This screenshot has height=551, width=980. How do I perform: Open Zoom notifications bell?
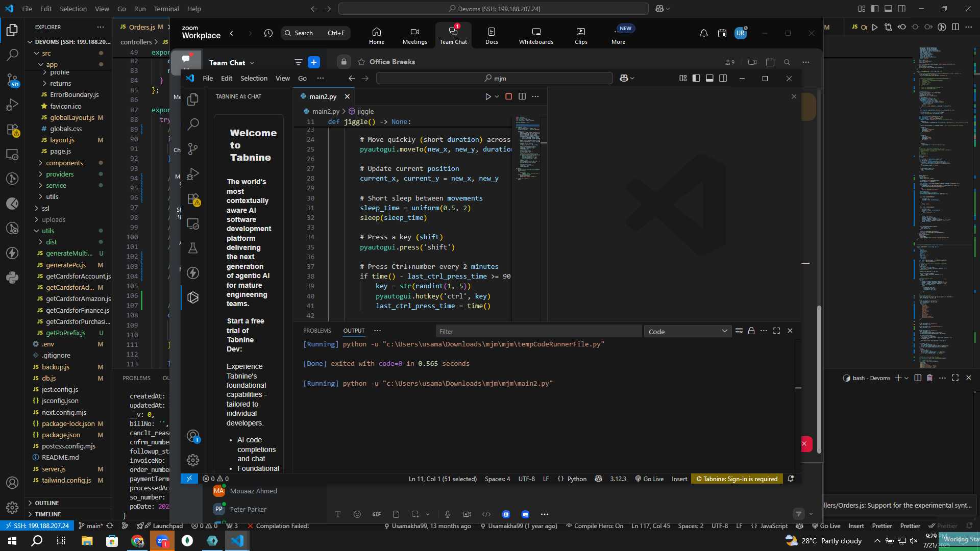click(x=703, y=33)
